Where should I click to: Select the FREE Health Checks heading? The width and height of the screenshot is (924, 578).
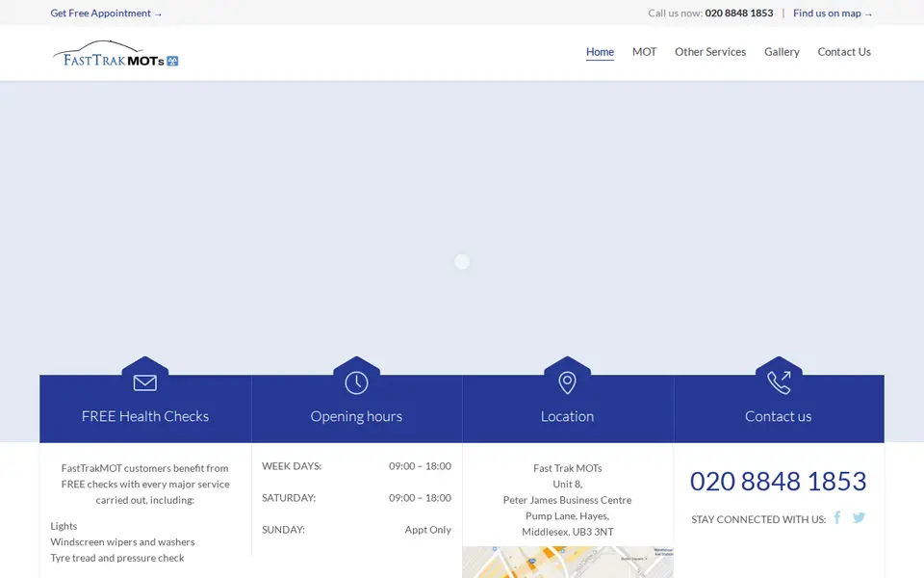pos(145,416)
